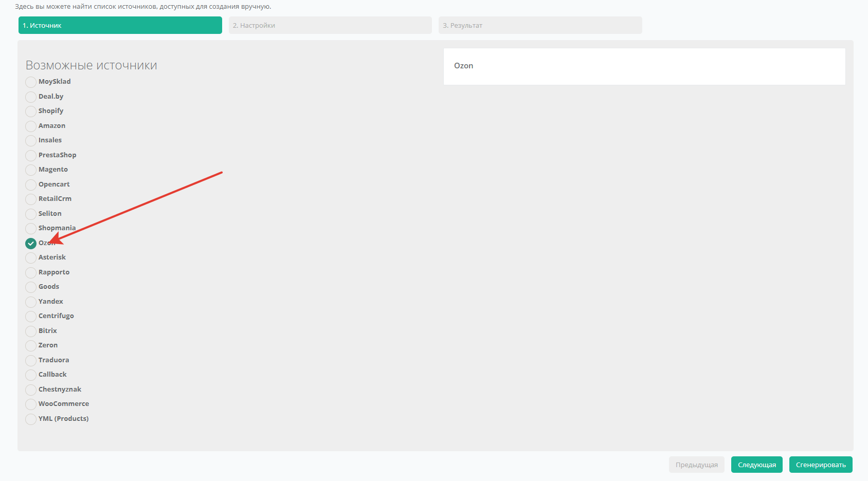Choose the Shopmania source

click(31, 229)
